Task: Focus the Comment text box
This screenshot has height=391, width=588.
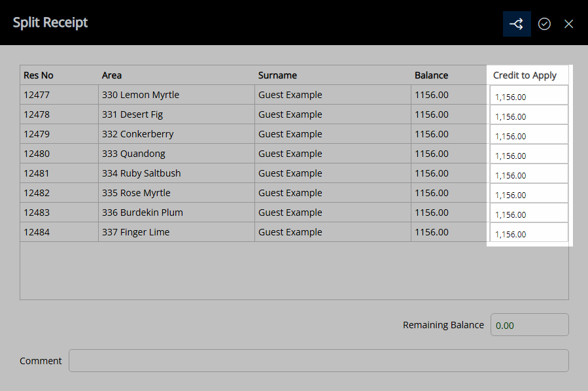Action: [319, 361]
